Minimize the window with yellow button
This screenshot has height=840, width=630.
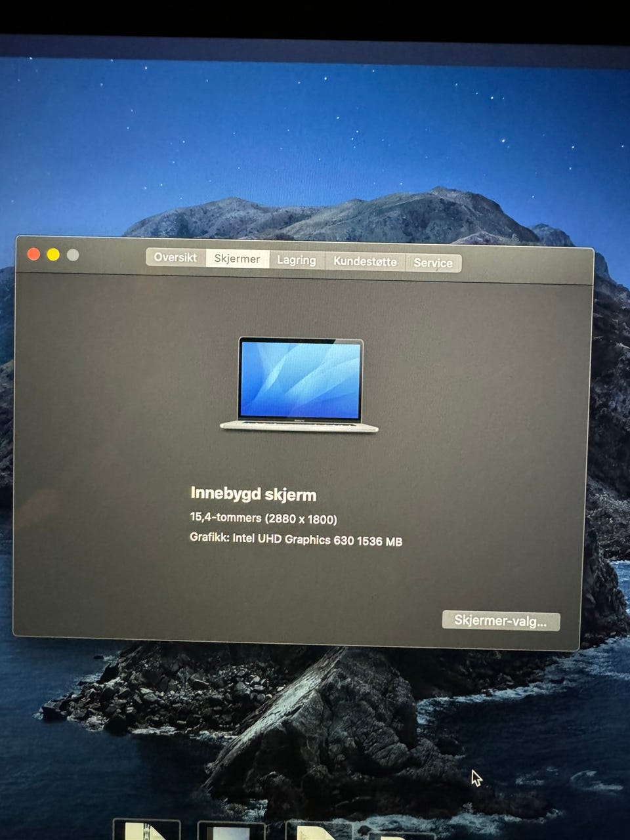click(x=53, y=255)
